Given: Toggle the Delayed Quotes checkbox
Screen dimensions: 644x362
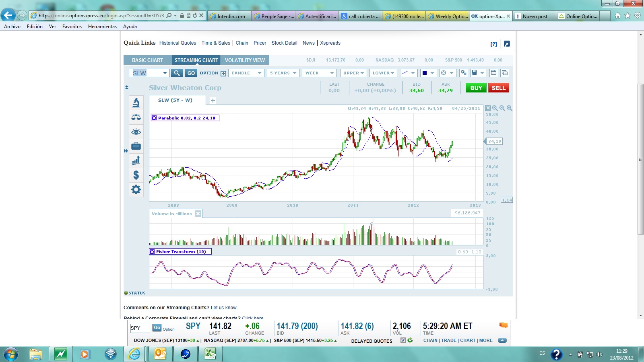Looking at the screenshot, I should click(403, 340).
